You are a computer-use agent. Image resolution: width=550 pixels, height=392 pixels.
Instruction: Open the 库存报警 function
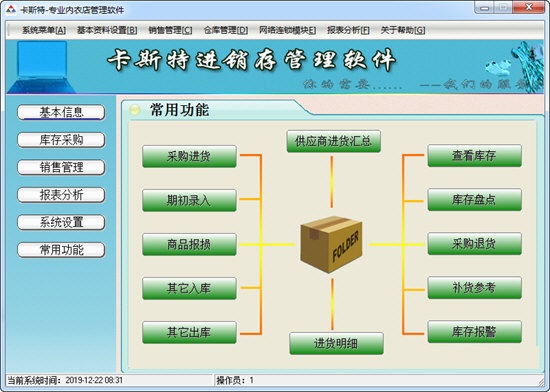[475, 332]
